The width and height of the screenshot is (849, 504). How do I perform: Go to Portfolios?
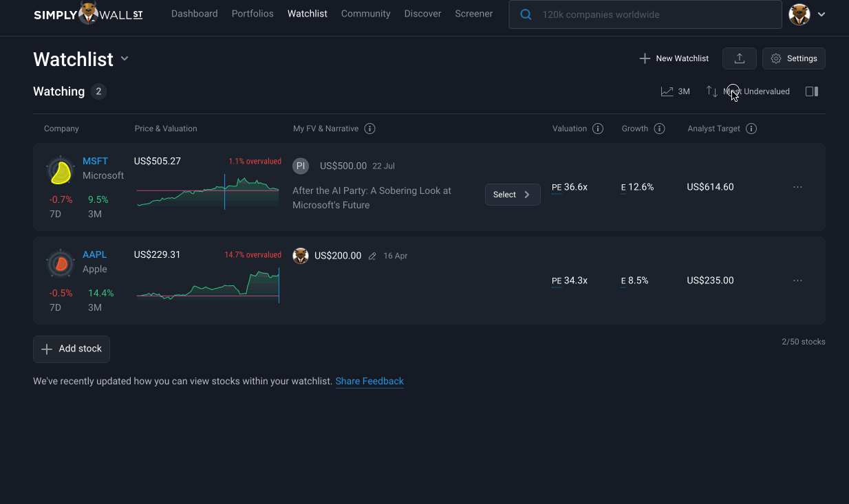point(252,14)
